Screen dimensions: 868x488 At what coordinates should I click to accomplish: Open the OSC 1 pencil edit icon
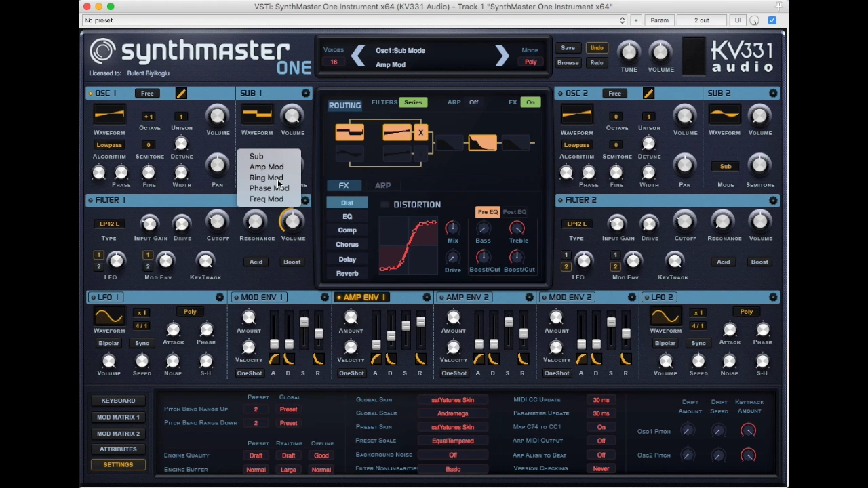(181, 93)
